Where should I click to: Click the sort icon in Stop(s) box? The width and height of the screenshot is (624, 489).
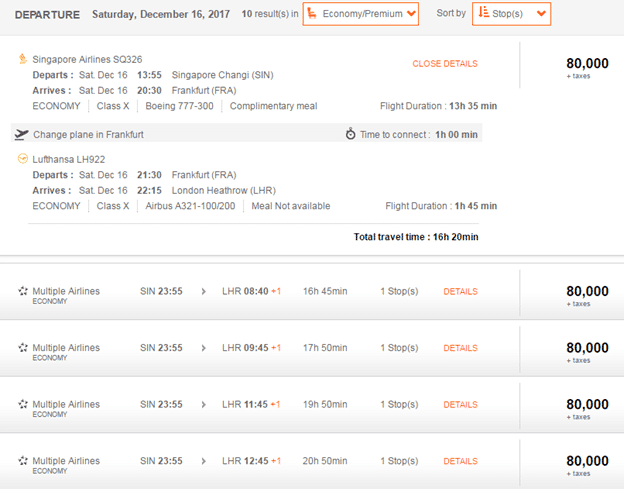click(x=484, y=14)
